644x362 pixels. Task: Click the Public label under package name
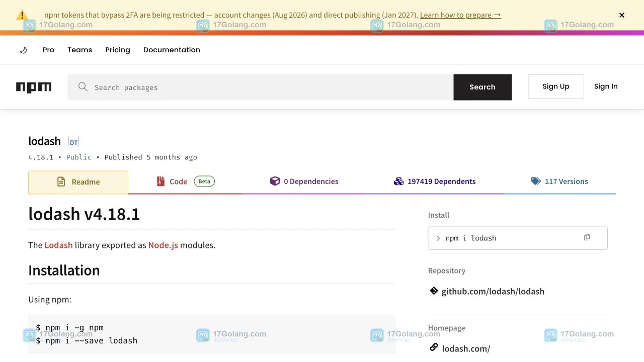[x=79, y=157]
